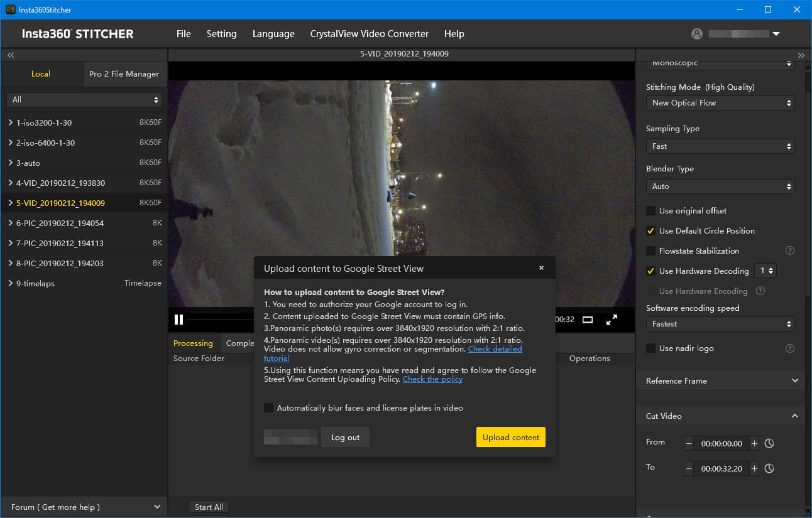Set Cut Video From time using clock icon
Viewport: 812px width, 518px height.
point(769,443)
